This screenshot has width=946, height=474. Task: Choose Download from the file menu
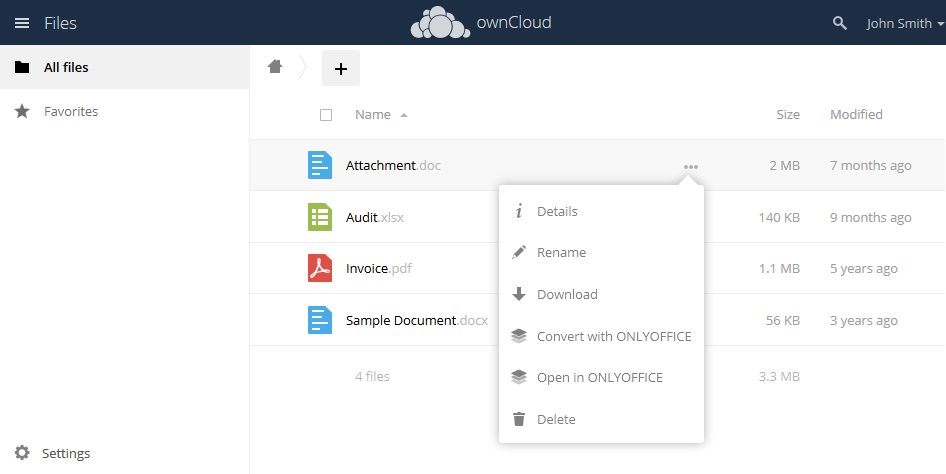click(567, 294)
